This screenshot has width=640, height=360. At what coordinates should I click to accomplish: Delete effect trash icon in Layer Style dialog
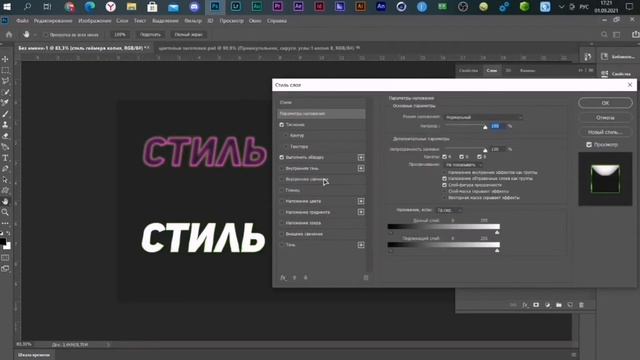[x=366, y=278]
